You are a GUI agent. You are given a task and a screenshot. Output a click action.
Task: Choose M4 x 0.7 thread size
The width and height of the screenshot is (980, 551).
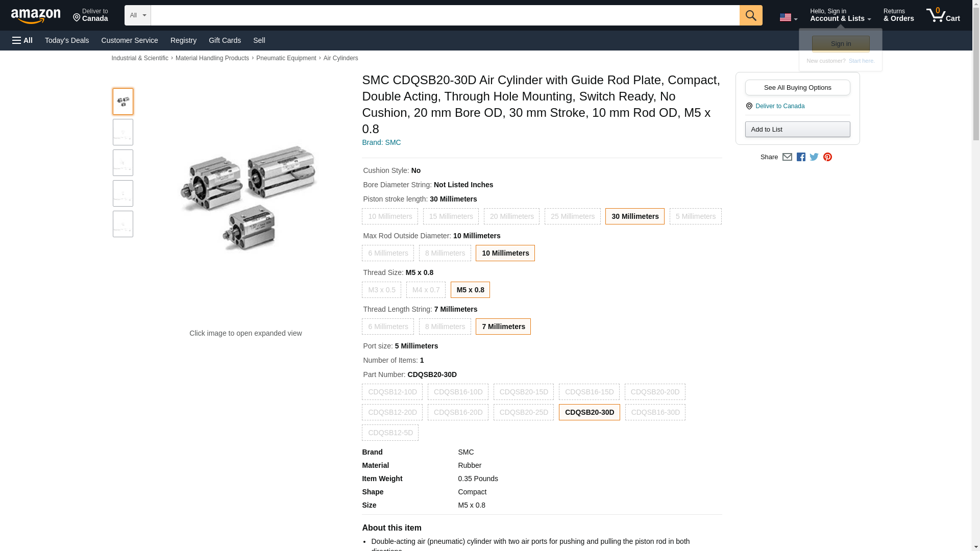tap(426, 290)
